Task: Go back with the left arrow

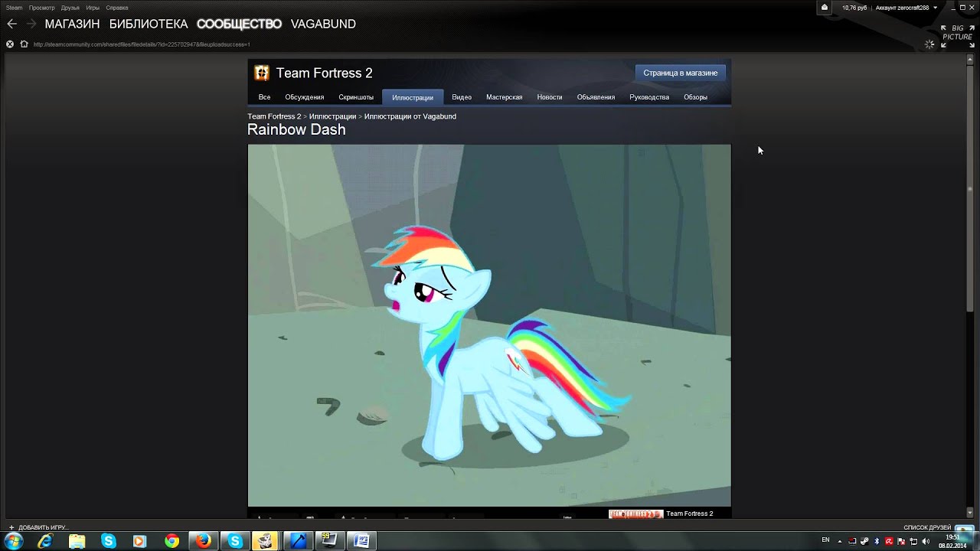Action: 11,24
